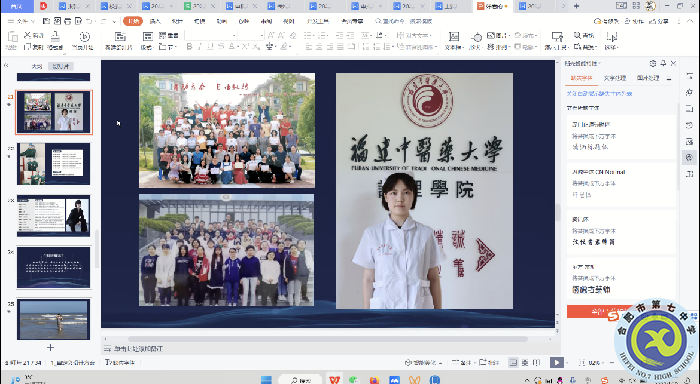
Task: Open the font size combo box
Action: (x=250, y=35)
